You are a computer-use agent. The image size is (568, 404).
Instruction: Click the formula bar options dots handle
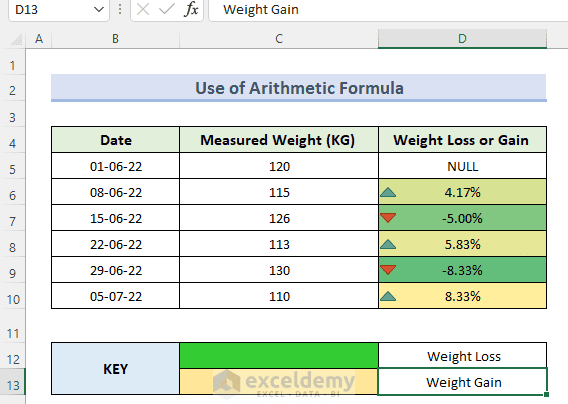tap(120, 10)
